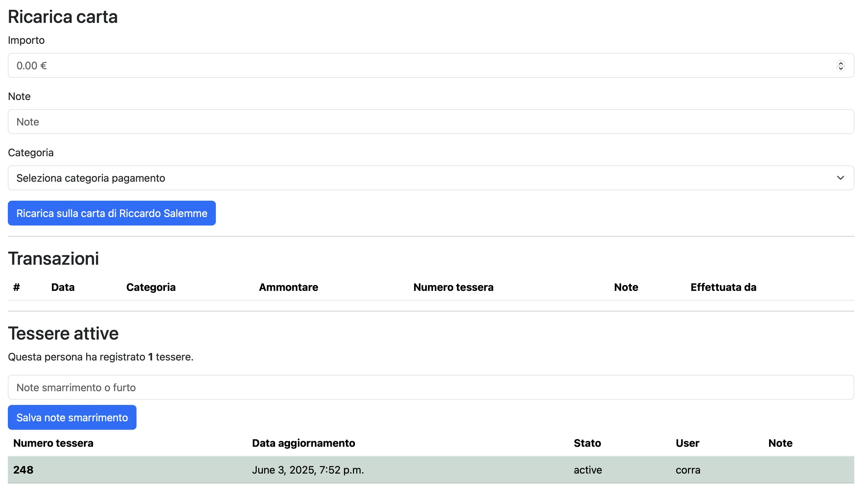Click the Data column header in Transazioni

(x=63, y=287)
